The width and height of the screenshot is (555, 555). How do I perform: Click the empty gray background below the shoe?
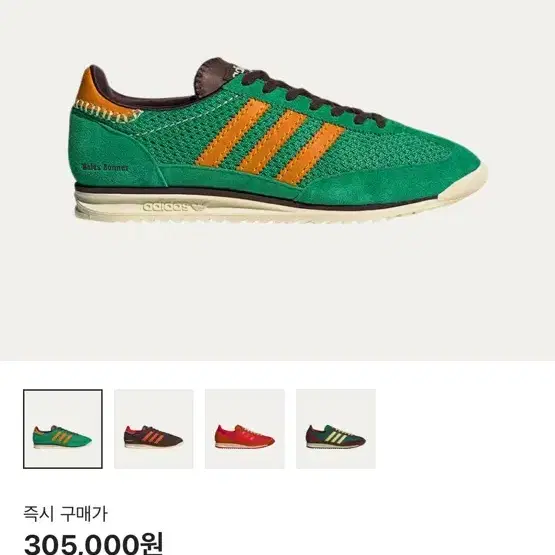(x=278, y=294)
